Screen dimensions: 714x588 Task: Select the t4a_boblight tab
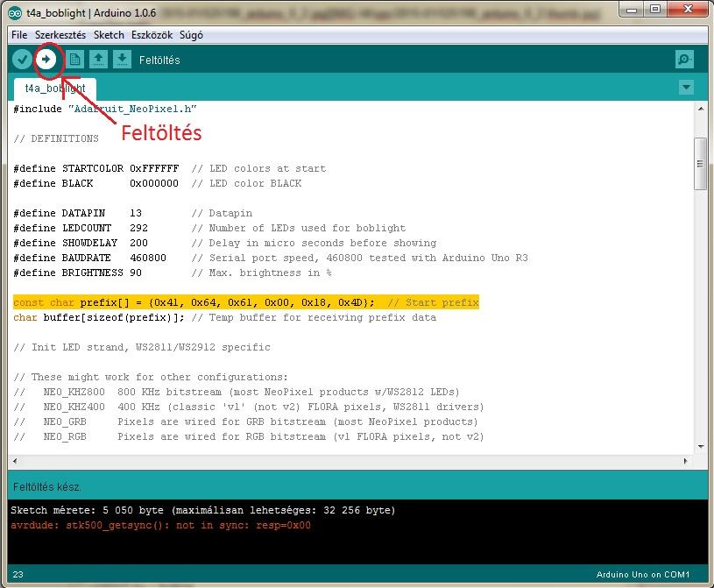point(55,89)
